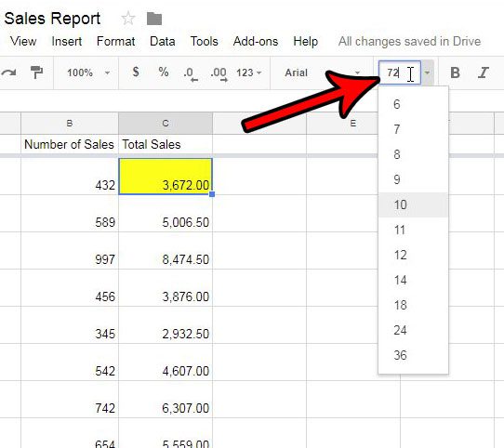The height and width of the screenshot is (448, 504).
Task: Open the 100% zoom dropdown
Action: (88, 72)
